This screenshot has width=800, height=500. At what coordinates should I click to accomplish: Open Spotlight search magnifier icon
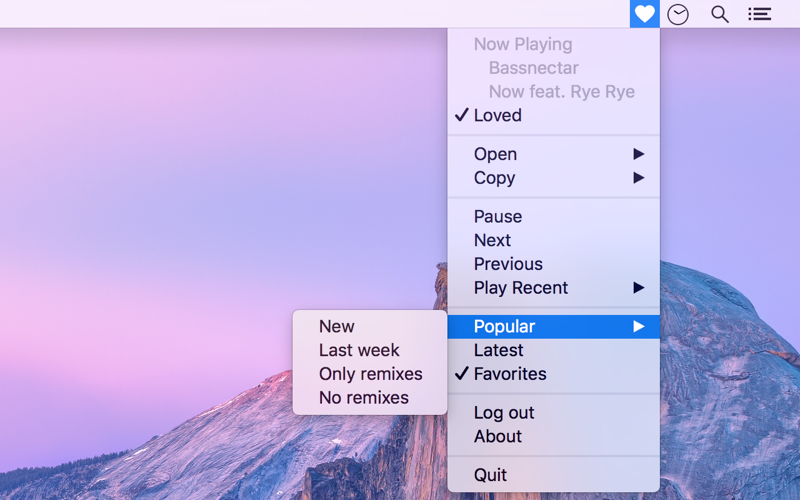click(x=719, y=14)
